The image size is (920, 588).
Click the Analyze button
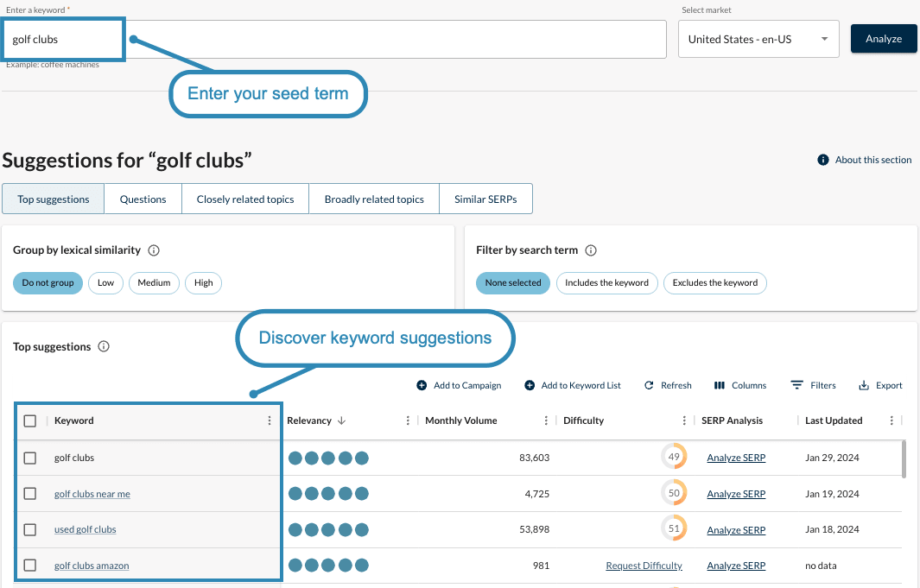883,38
